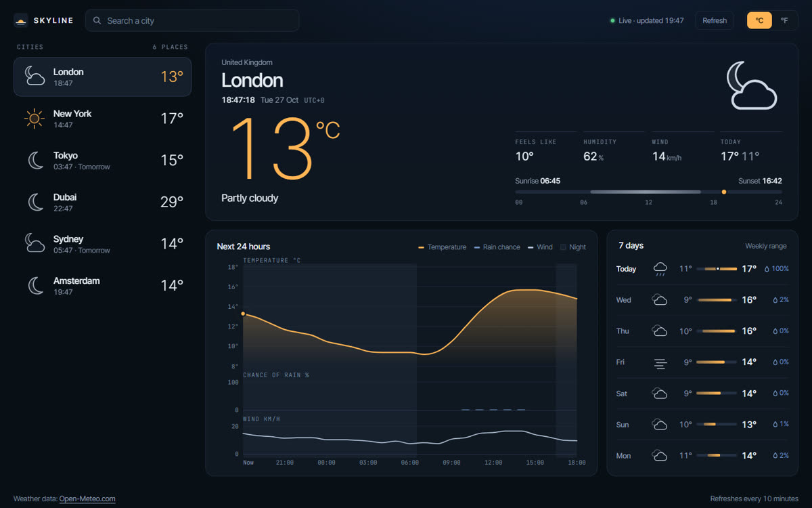Toggle the Rain chance series in the legend
The height and width of the screenshot is (508, 812).
point(497,247)
